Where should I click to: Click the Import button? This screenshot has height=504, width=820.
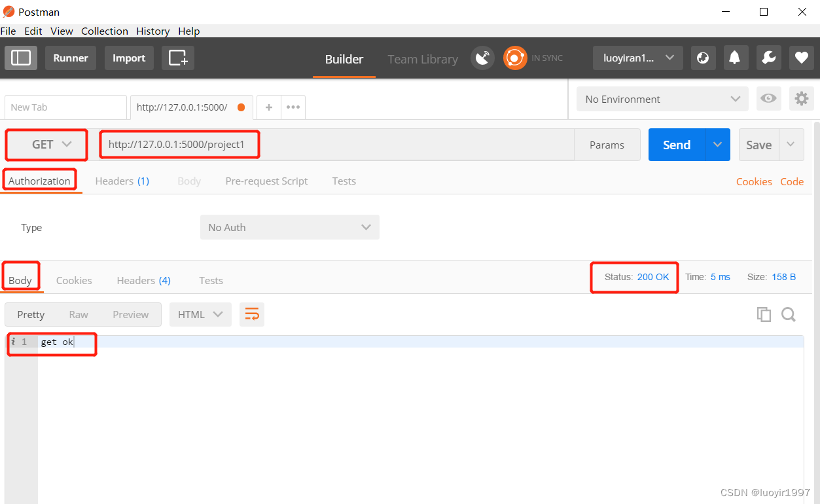click(x=129, y=58)
